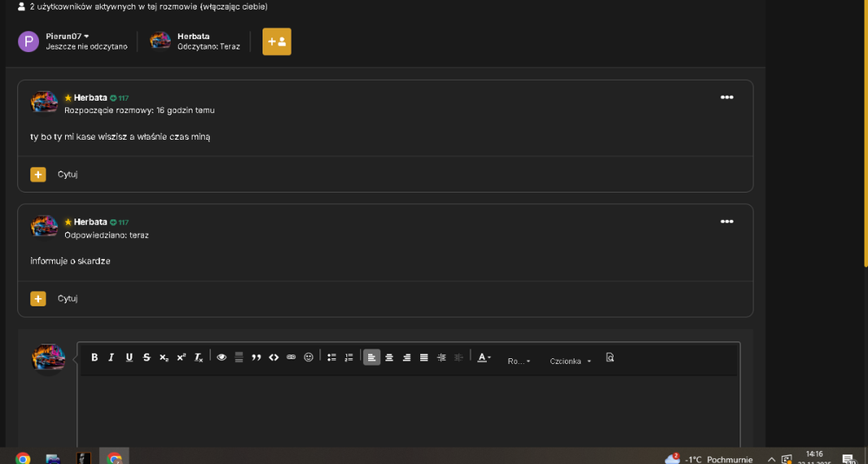Open the options menu on first Herbata message

(727, 97)
